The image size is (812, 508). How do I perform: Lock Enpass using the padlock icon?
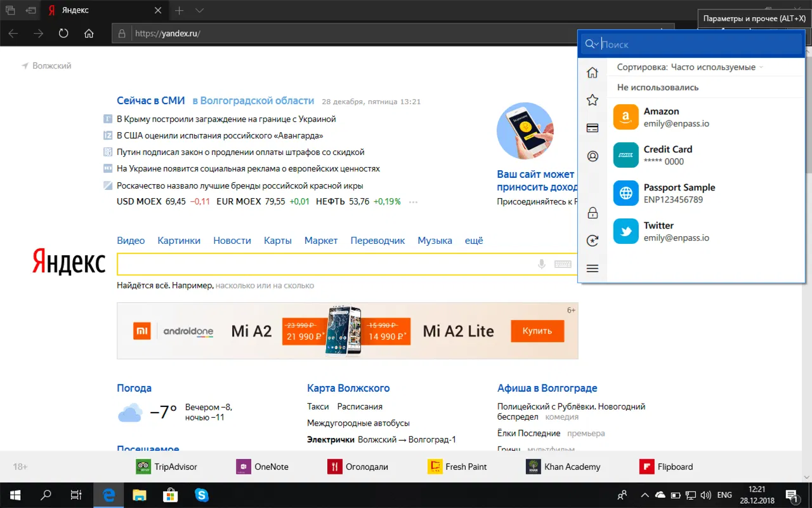pos(593,212)
